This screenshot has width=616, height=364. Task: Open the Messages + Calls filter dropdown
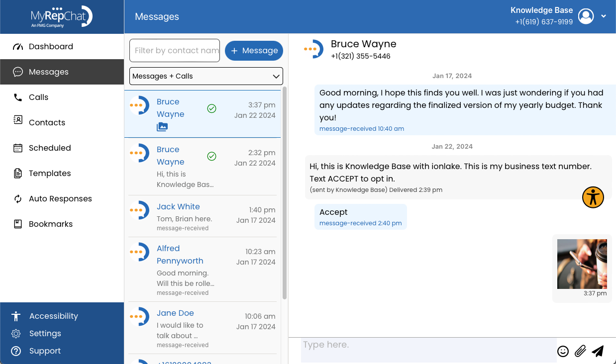click(206, 76)
